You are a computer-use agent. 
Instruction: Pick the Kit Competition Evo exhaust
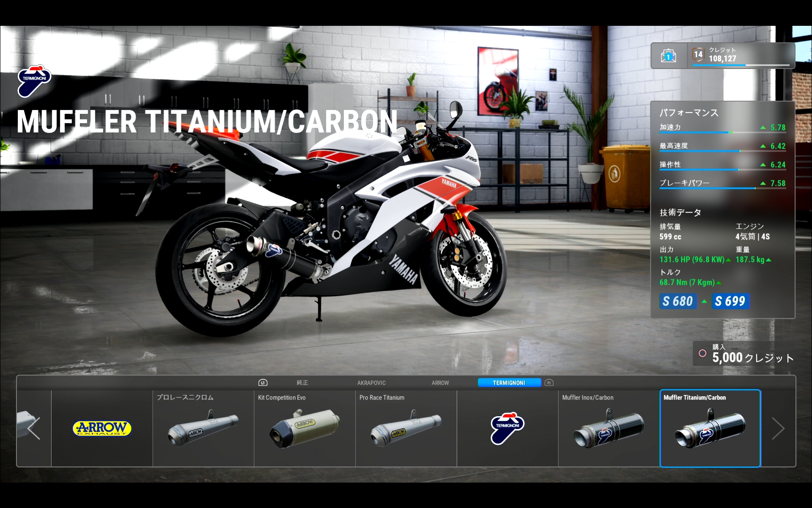click(304, 428)
